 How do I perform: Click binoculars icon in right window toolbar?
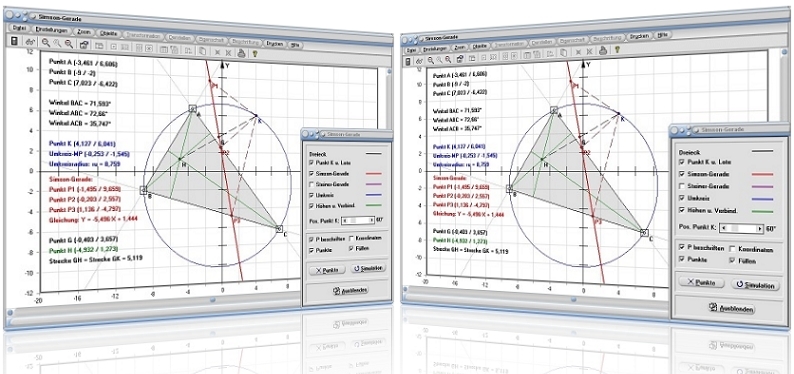tap(419, 61)
